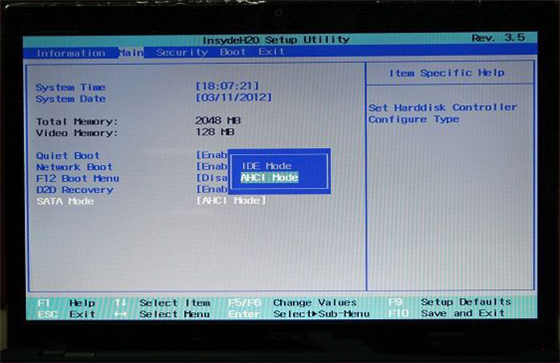Select the Main tab
The height and width of the screenshot is (363, 560).
point(131,53)
